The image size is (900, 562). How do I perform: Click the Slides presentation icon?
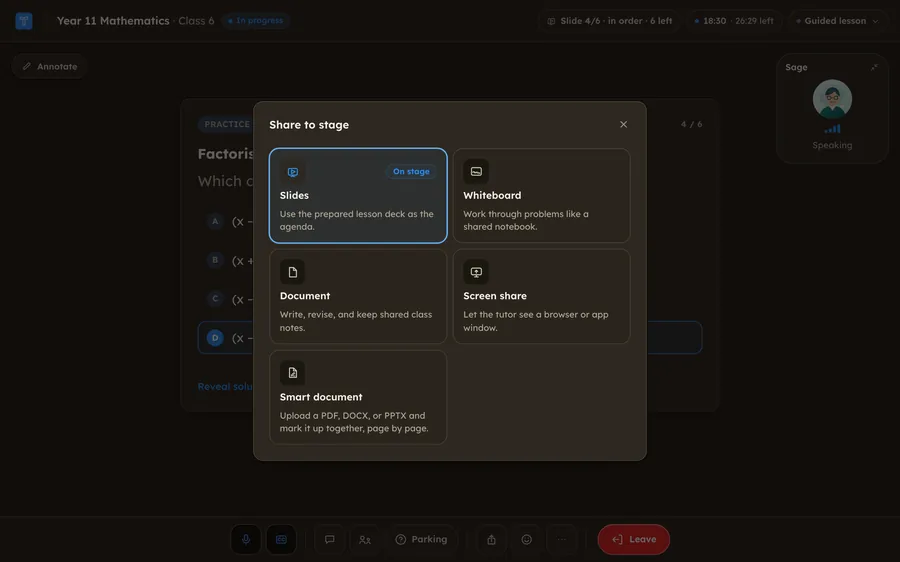(x=293, y=172)
